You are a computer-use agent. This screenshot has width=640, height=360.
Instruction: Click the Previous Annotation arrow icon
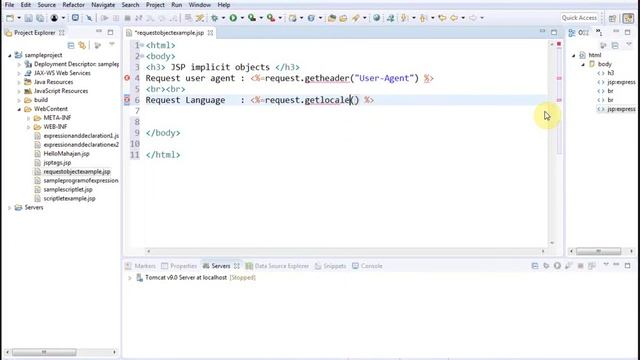423,18
